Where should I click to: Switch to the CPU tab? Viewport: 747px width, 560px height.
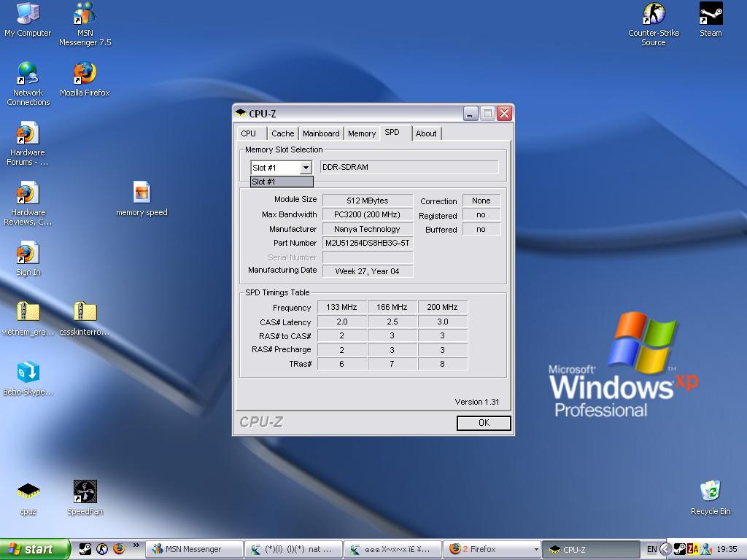point(252,133)
